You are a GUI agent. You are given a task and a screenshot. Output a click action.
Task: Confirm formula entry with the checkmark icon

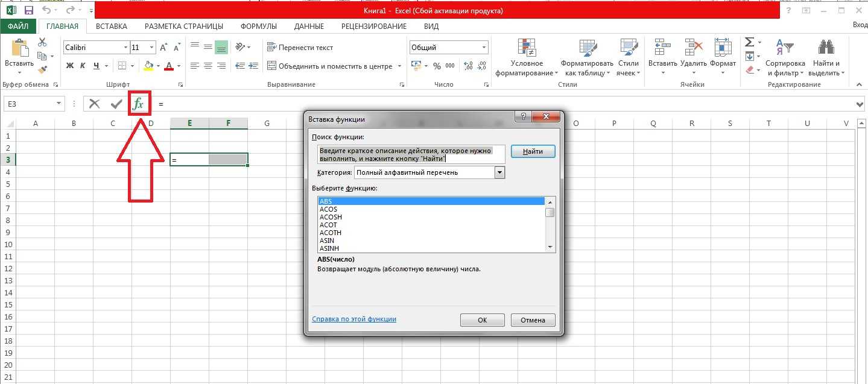(x=116, y=104)
